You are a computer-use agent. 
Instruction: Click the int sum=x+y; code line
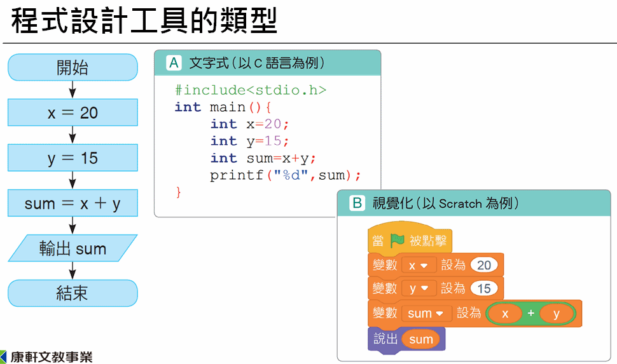[263, 158]
